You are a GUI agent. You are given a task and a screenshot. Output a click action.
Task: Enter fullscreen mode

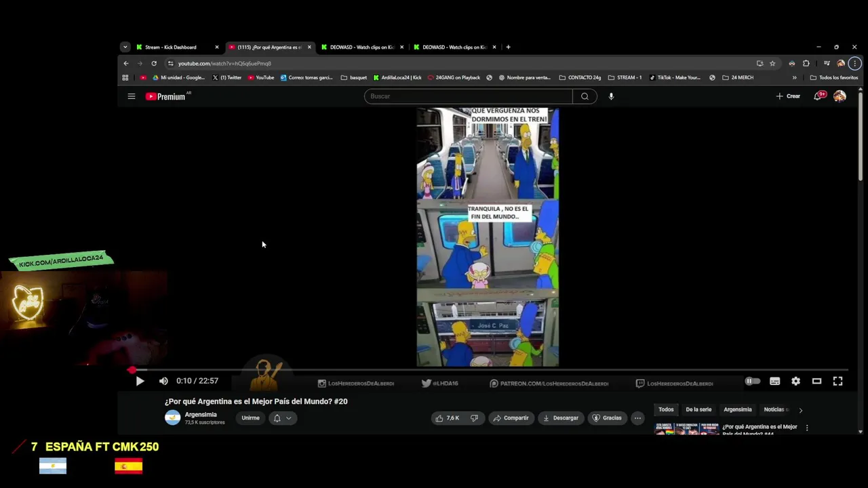tap(837, 381)
